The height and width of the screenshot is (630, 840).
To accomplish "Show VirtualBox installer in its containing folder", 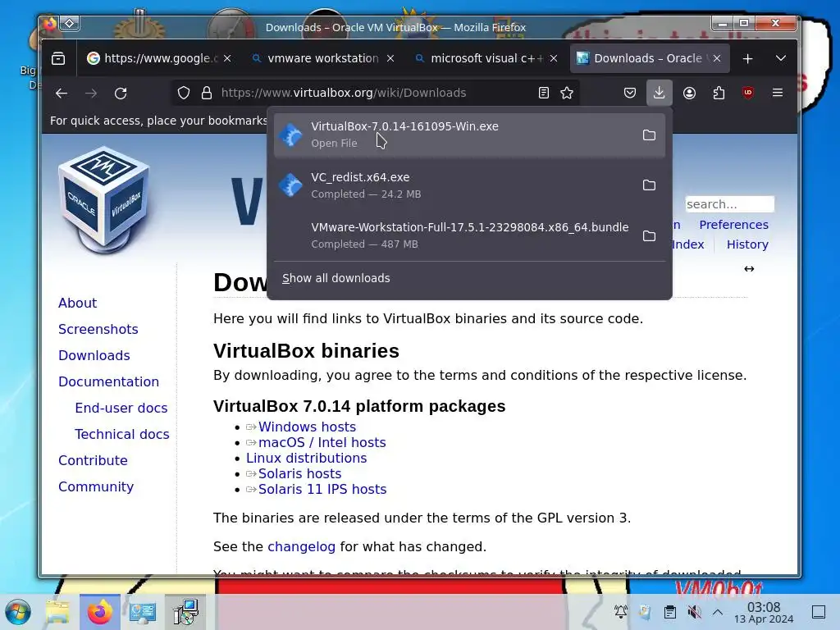I will (650, 135).
